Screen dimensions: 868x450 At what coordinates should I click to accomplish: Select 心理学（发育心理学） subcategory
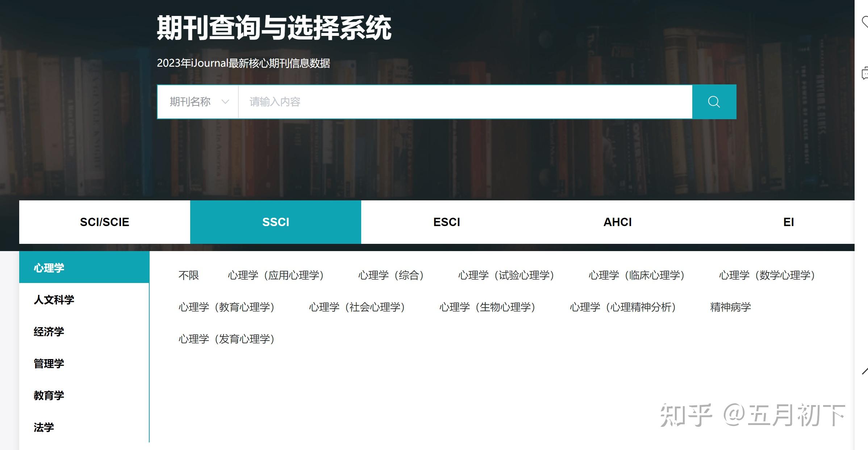[x=227, y=339]
